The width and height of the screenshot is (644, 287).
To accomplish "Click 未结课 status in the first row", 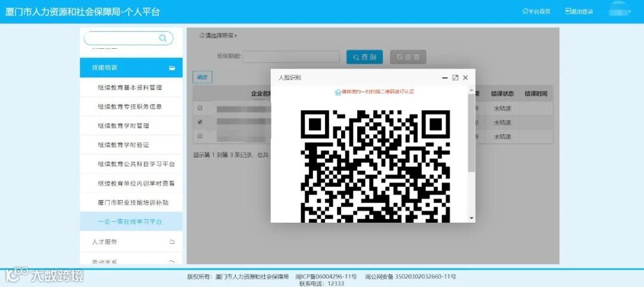I will [x=502, y=108].
